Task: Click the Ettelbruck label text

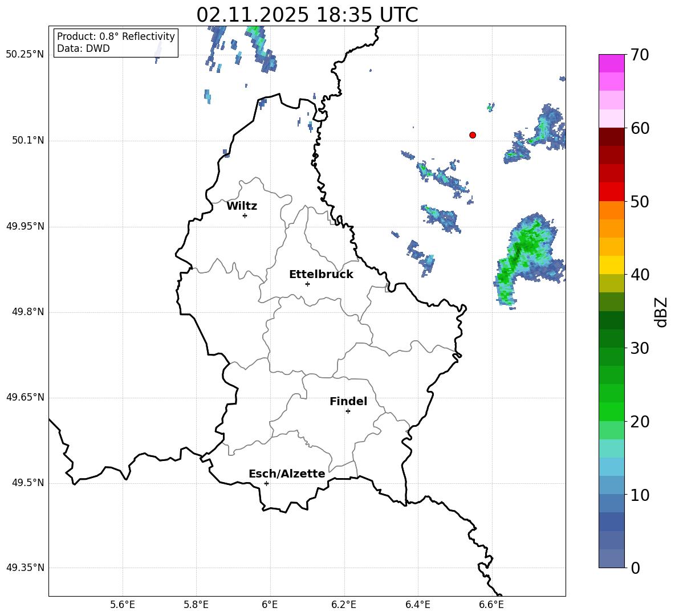Action: [321, 275]
